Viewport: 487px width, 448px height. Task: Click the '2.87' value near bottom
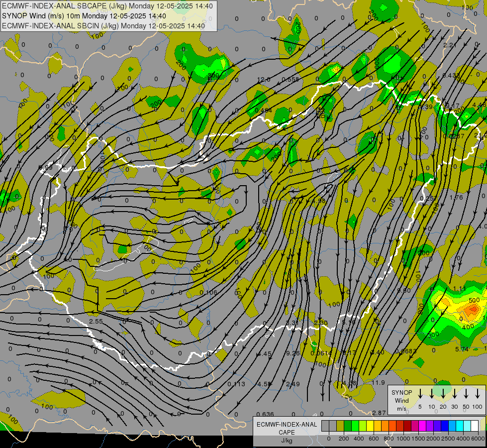[x=379, y=413]
